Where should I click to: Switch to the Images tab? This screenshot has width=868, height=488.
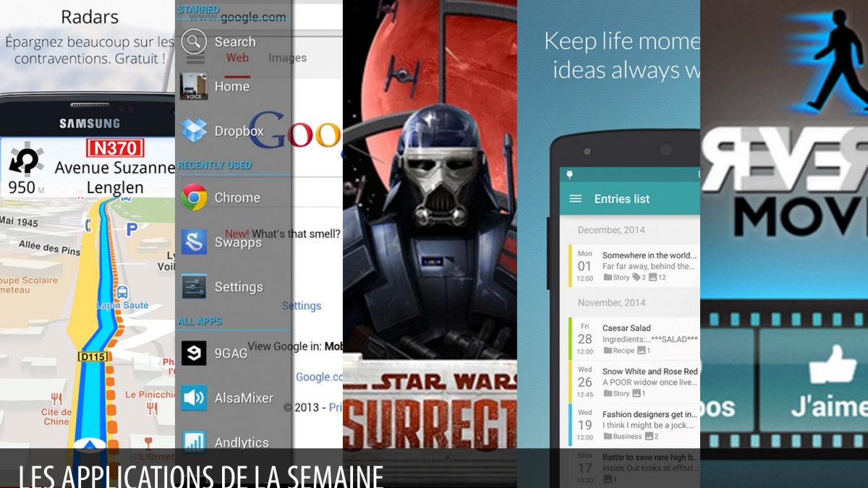(x=287, y=59)
